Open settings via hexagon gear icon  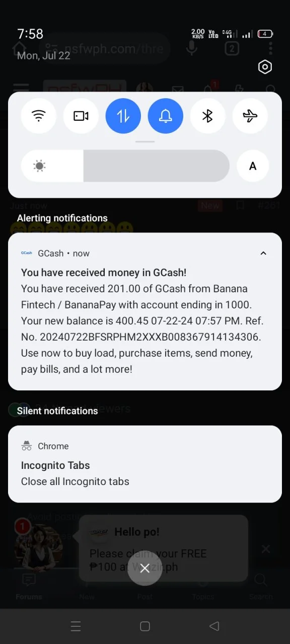[x=265, y=67]
